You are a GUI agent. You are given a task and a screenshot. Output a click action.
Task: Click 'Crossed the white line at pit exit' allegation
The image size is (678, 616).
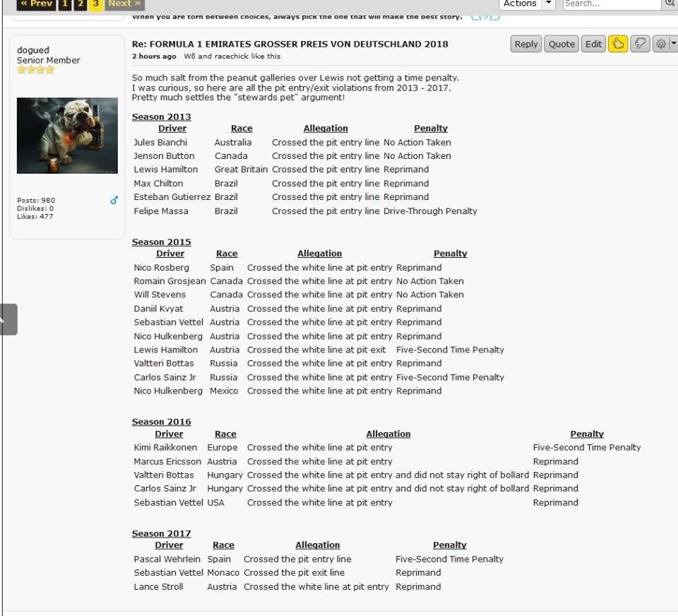(316, 350)
